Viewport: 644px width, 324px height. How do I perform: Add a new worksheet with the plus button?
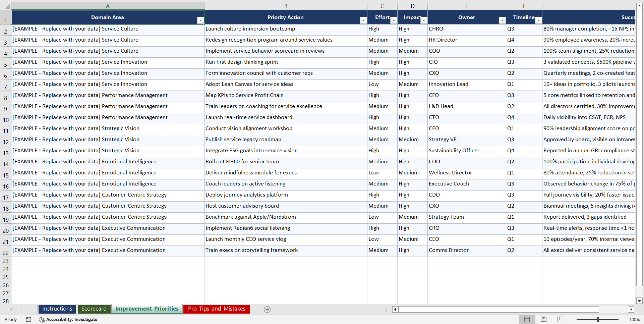click(x=267, y=309)
